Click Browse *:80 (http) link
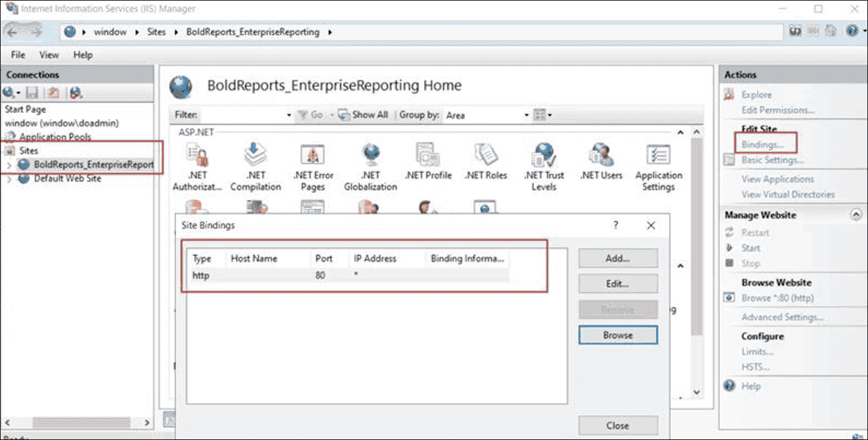The image size is (868, 440). 778,298
